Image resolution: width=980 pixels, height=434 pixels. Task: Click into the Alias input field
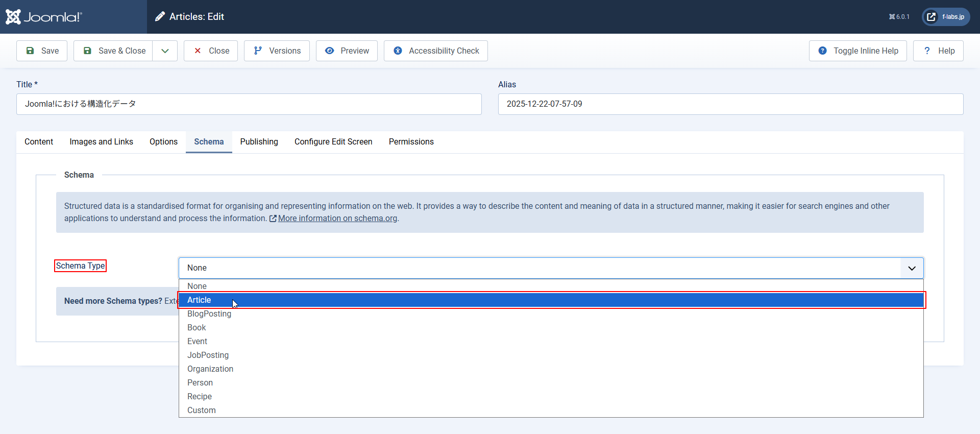click(x=730, y=104)
